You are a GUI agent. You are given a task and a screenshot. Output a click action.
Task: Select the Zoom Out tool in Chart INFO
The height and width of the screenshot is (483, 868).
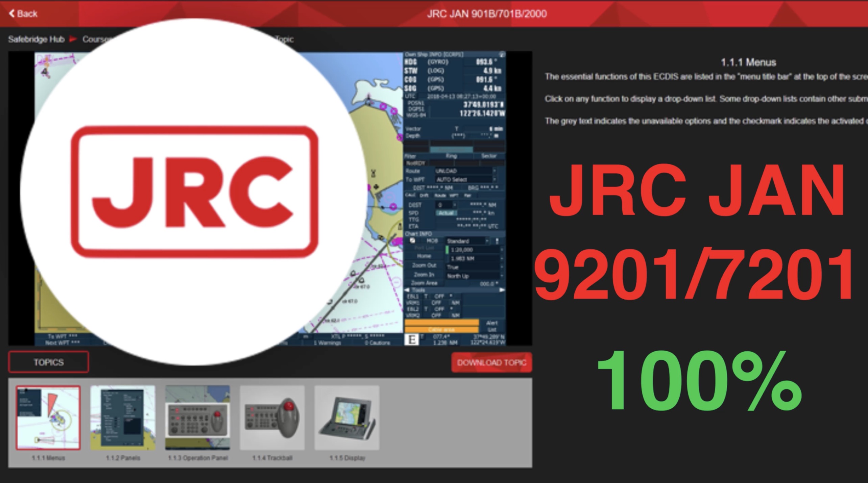[425, 265]
